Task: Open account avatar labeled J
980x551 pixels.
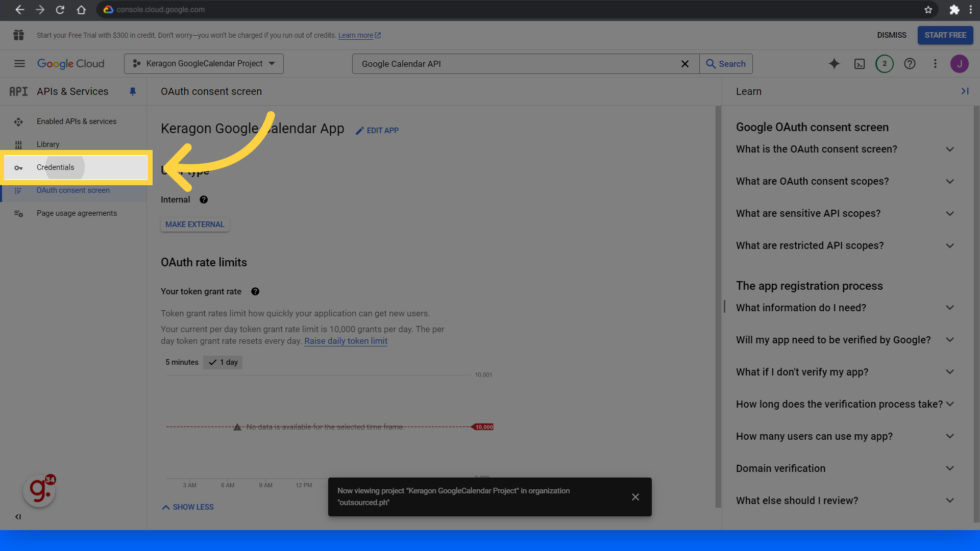Action: [960, 64]
